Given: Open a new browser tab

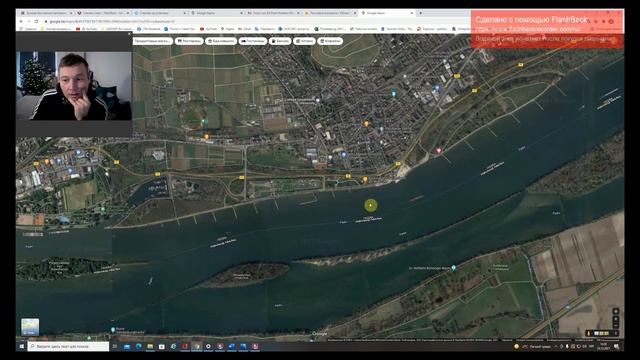Looking at the screenshot, I should (420, 13).
